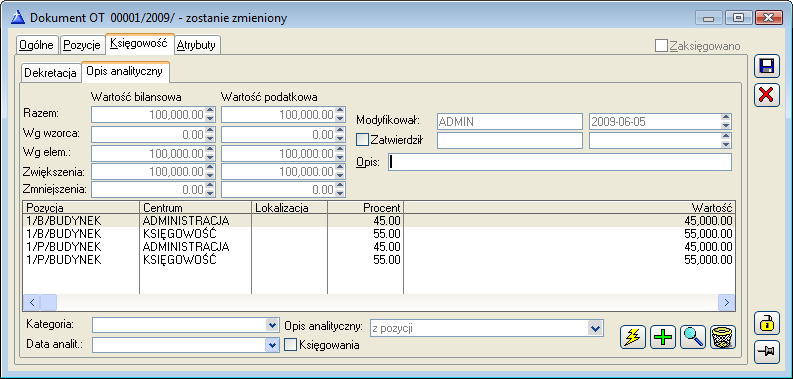Image resolution: width=793 pixels, height=379 pixels.
Task: Expand the Kategoria dropdown
Action: [272, 325]
